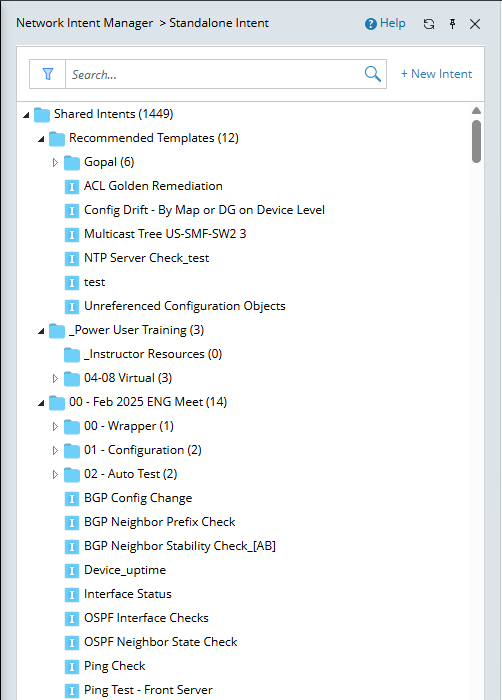Click the filter funnel icon
This screenshot has width=502, height=700.
(x=48, y=74)
